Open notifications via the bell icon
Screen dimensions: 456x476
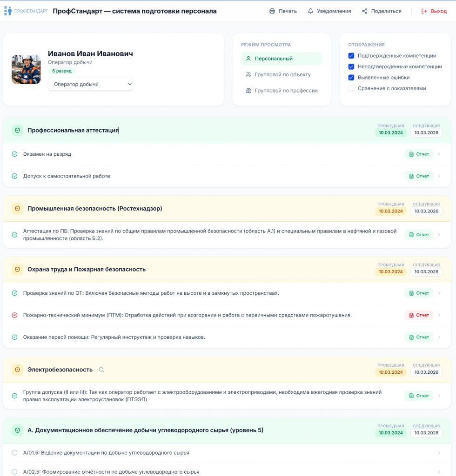click(x=310, y=11)
